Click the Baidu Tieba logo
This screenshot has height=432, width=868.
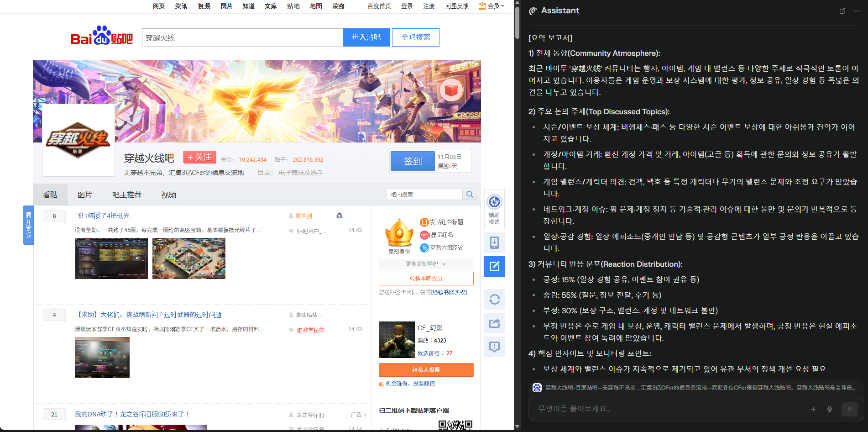(102, 36)
